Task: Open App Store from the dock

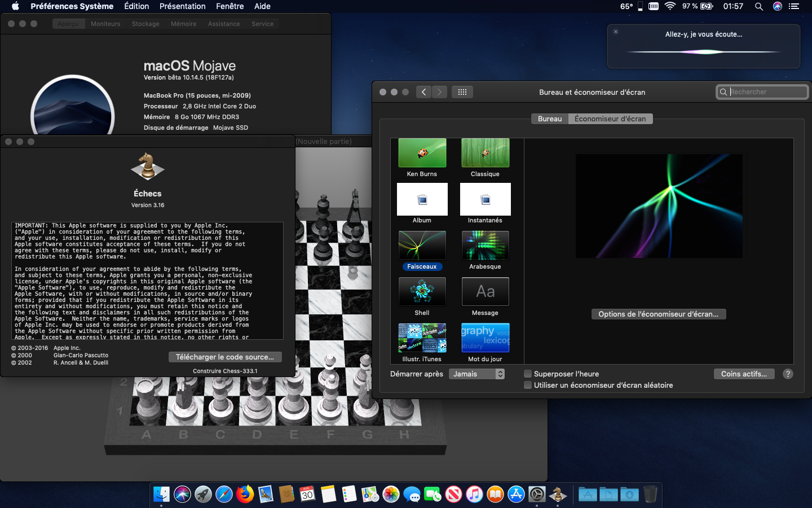Action: pos(516,494)
